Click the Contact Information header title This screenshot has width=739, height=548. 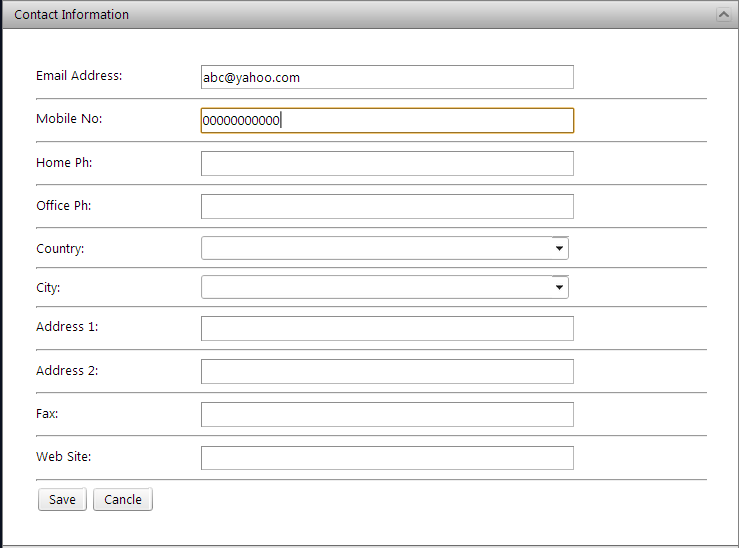tap(71, 15)
